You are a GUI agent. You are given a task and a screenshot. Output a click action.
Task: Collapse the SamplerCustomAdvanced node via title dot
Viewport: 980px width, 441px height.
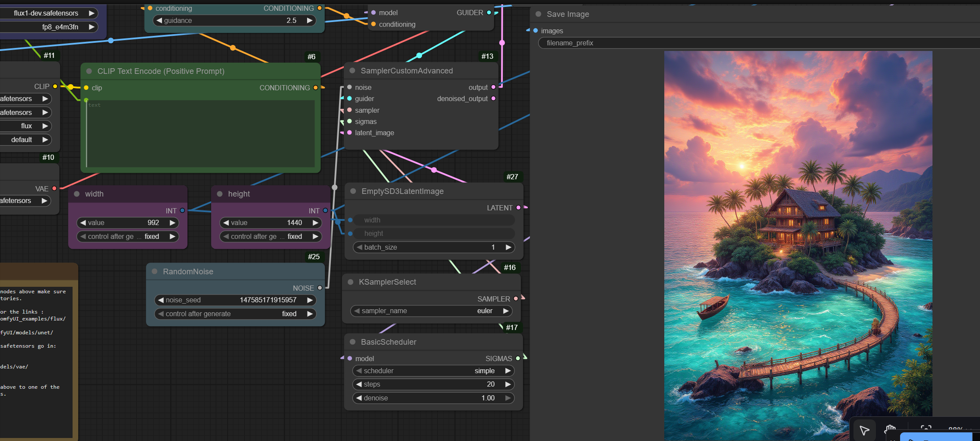pos(352,71)
